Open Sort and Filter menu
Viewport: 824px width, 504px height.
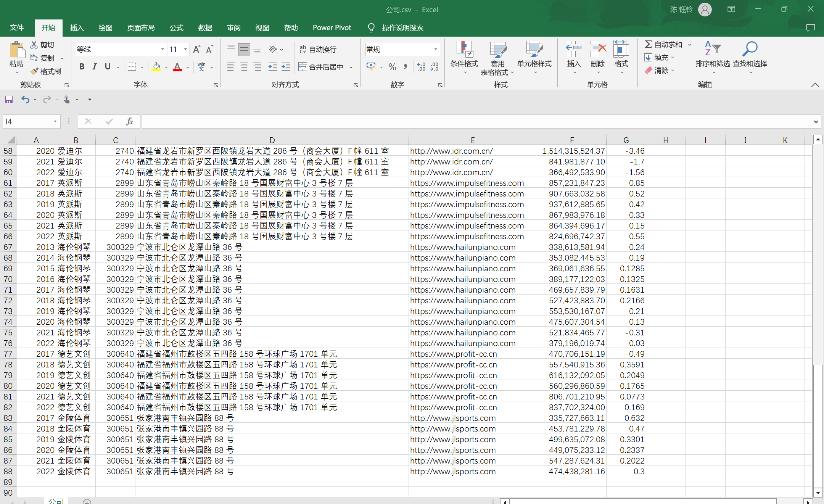coord(713,57)
